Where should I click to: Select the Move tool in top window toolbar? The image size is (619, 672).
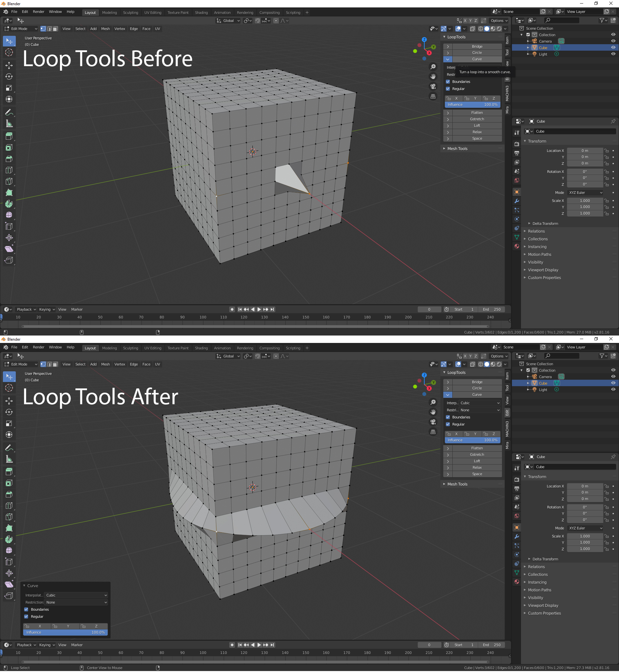click(x=9, y=65)
